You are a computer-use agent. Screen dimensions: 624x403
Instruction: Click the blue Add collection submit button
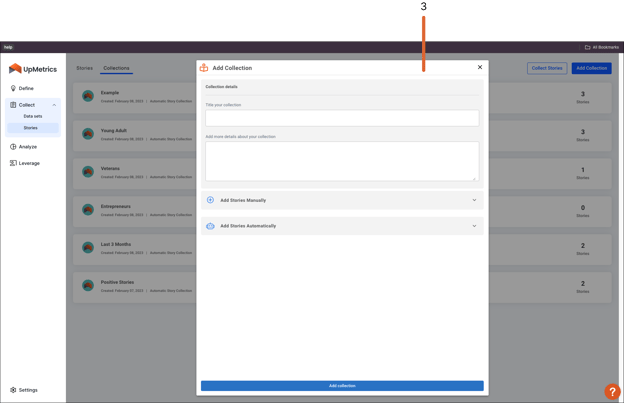pyautogui.click(x=342, y=385)
